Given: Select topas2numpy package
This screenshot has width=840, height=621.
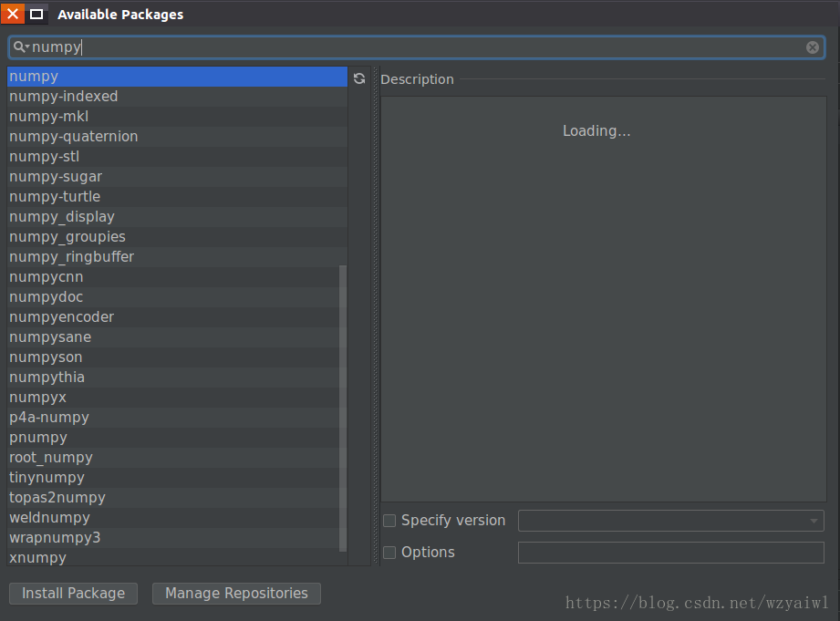Looking at the screenshot, I should (x=173, y=498).
